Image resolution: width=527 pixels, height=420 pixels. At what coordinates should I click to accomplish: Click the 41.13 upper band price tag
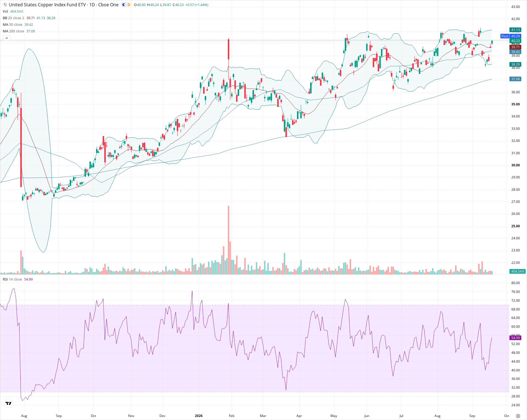click(x=515, y=30)
